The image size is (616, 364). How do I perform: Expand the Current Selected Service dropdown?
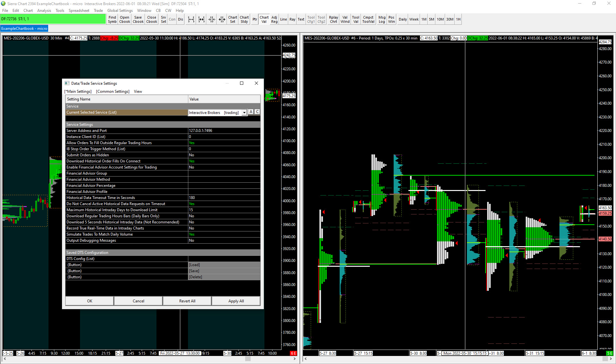(x=244, y=113)
